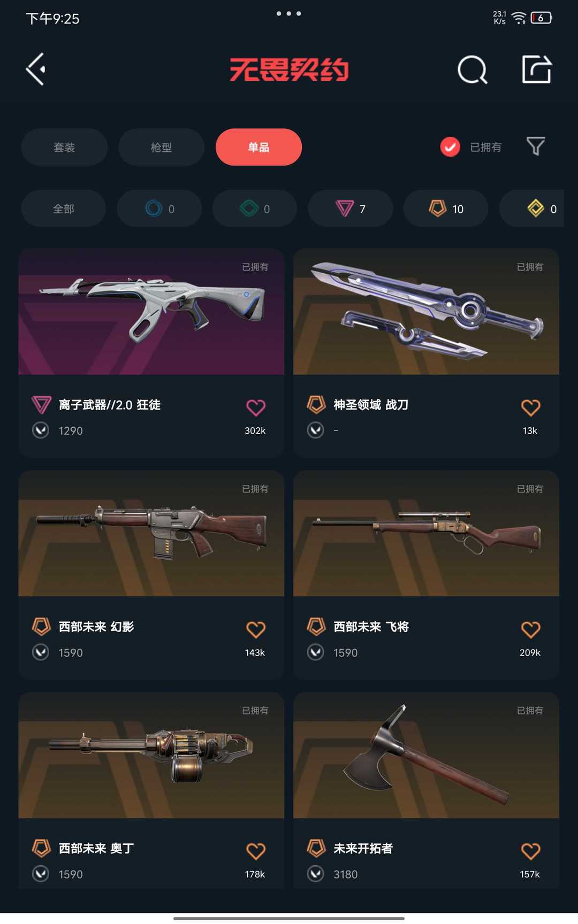This screenshot has width=578, height=924.
Task: Favorite 离子武器//2.0 狂徒 with heart icon
Action: click(256, 407)
